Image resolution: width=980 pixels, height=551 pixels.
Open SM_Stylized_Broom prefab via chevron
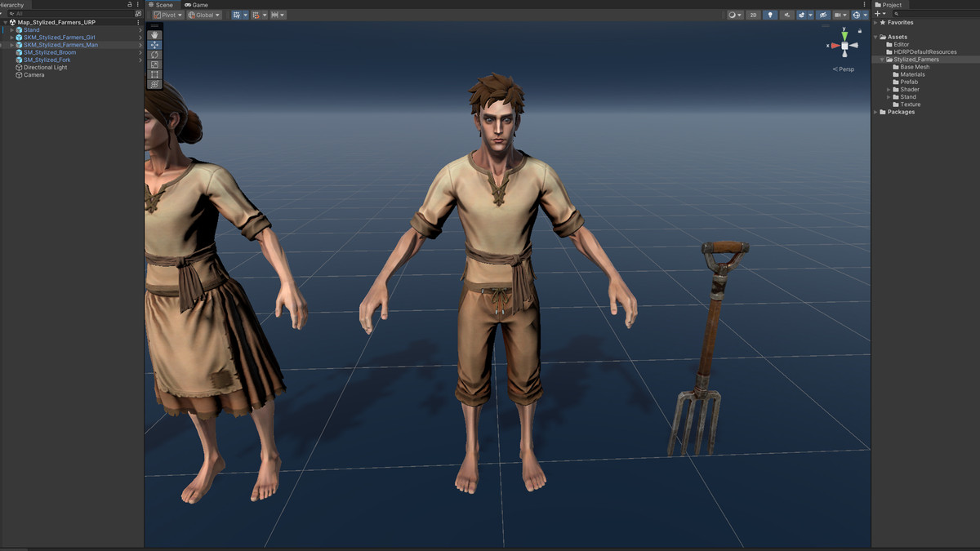140,52
